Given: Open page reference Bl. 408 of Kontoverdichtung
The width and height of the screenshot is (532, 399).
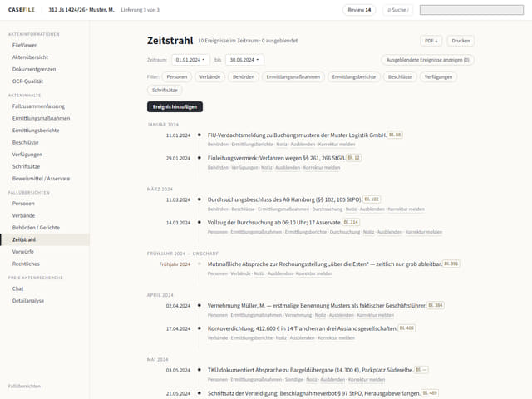Looking at the screenshot, I should [x=406, y=328].
